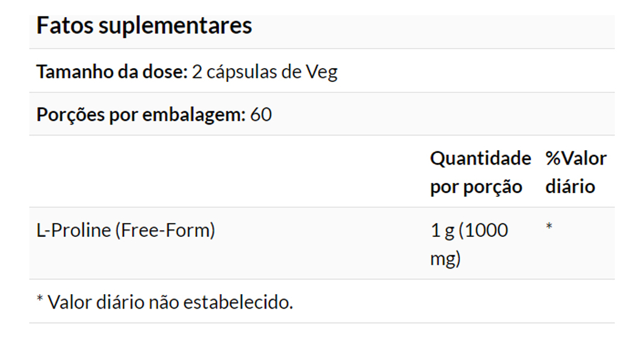Select the "2 cápsulas de Veg" value
The width and height of the screenshot is (644, 339).
pyautogui.click(x=265, y=72)
